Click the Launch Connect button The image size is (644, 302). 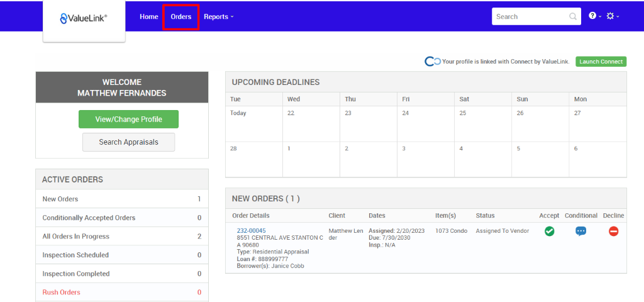pos(601,62)
